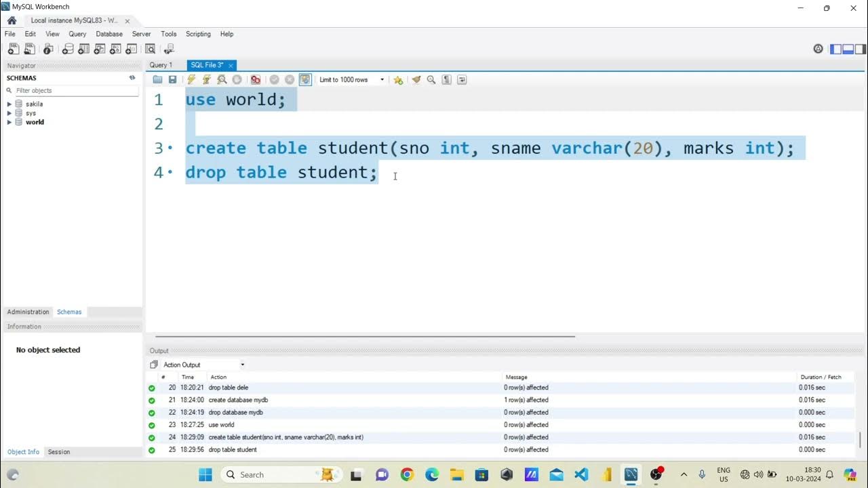Open Google Chrome from the taskbar
Viewport: 868px width, 488px height.
407,474
